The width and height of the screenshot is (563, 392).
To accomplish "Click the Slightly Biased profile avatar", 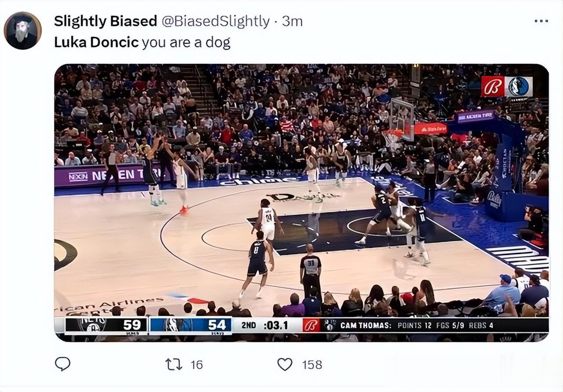I will point(22,30).
